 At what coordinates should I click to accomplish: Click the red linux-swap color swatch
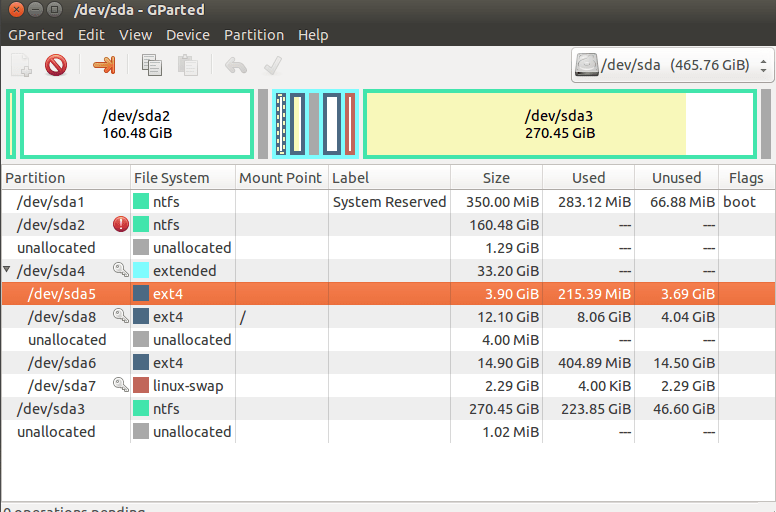(141, 385)
